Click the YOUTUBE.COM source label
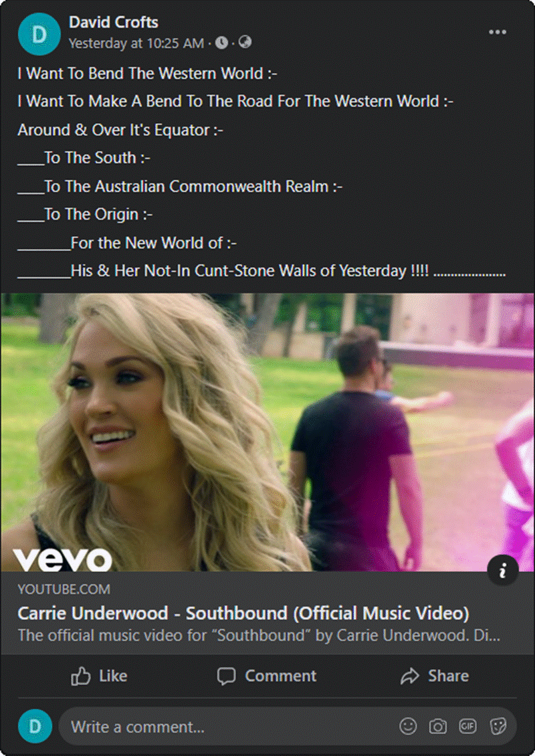 64,589
